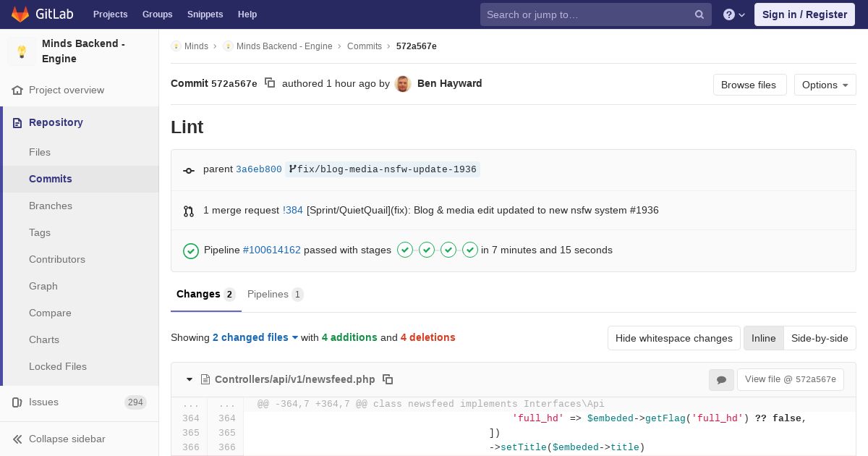Open the GitLab logo home link
The height and width of the screenshot is (456, 868).
(x=41, y=14)
